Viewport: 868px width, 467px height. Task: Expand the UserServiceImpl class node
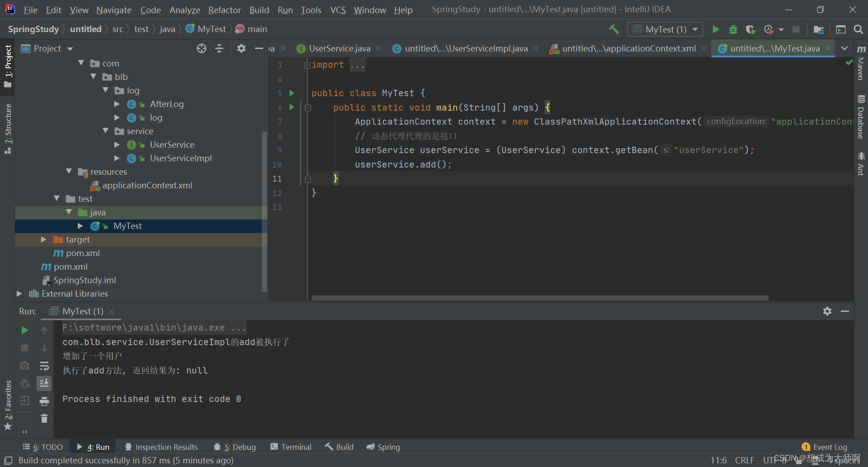[x=117, y=158]
